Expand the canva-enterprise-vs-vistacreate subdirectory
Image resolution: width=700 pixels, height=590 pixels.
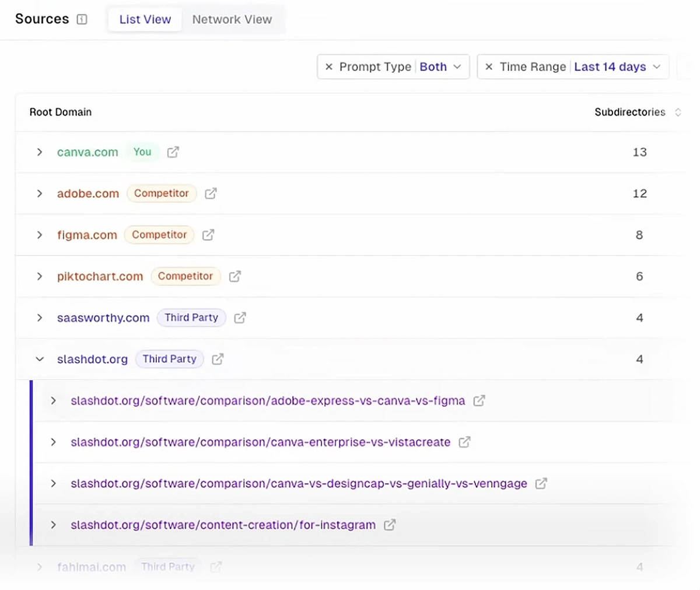coord(54,442)
